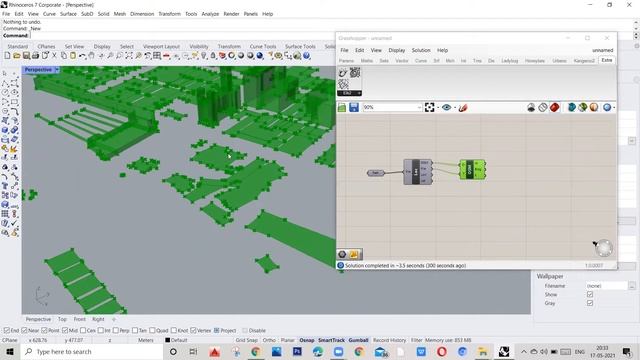640x360 pixels.
Task: Toggle the Point osnap checkbox
Action: [44, 330]
